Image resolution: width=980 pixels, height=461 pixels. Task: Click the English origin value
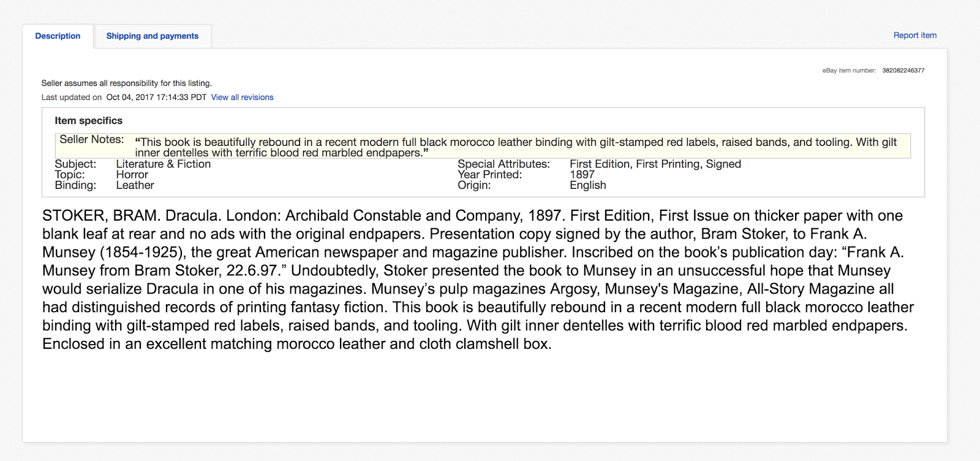coord(587,185)
